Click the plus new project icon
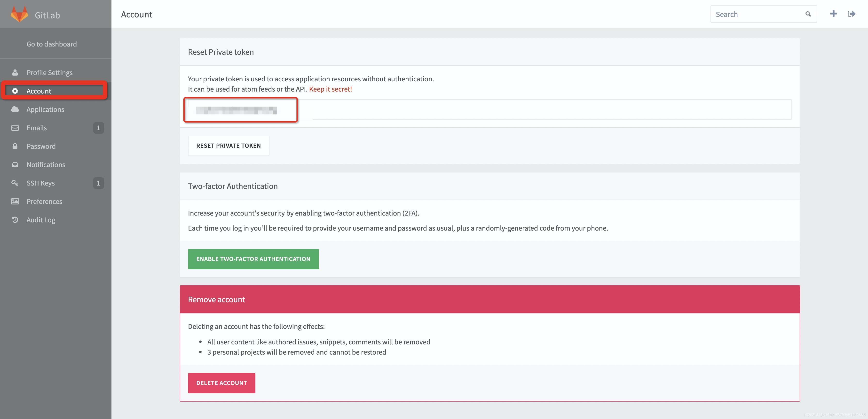868x419 pixels. point(833,14)
